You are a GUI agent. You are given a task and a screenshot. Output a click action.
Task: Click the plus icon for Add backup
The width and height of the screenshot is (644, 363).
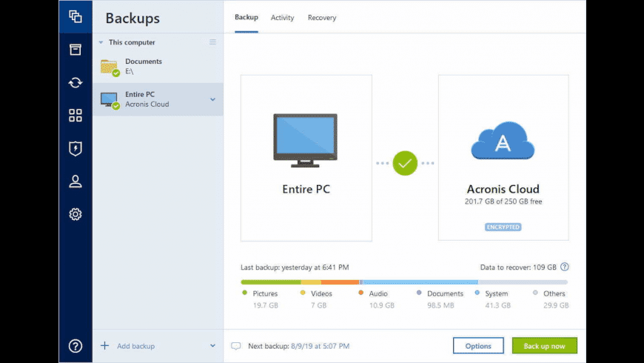point(104,346)
